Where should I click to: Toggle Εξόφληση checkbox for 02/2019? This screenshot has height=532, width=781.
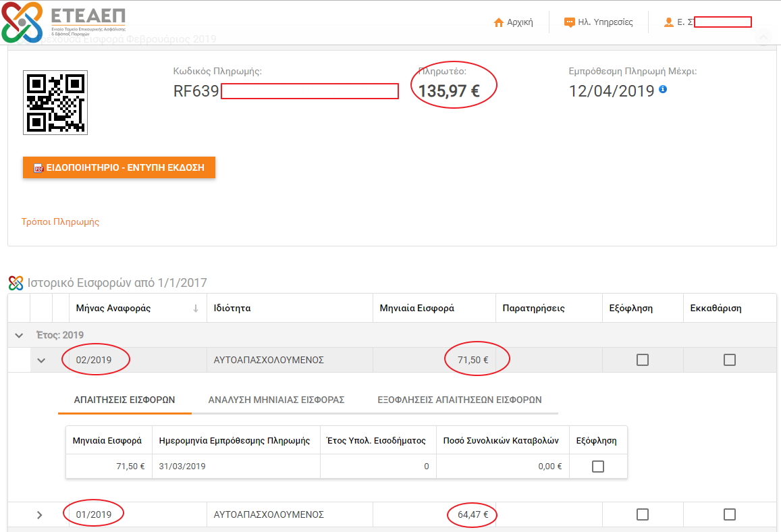[x=643, y=360]
